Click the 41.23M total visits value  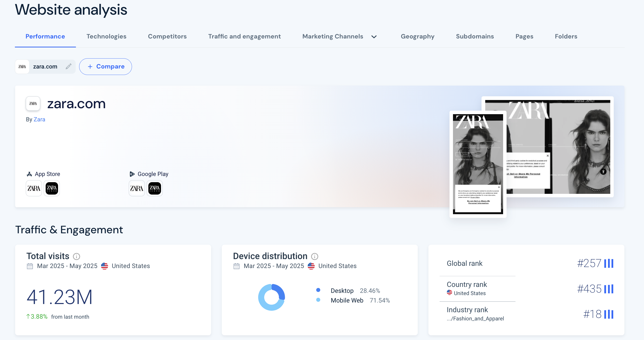pos(60,297)
